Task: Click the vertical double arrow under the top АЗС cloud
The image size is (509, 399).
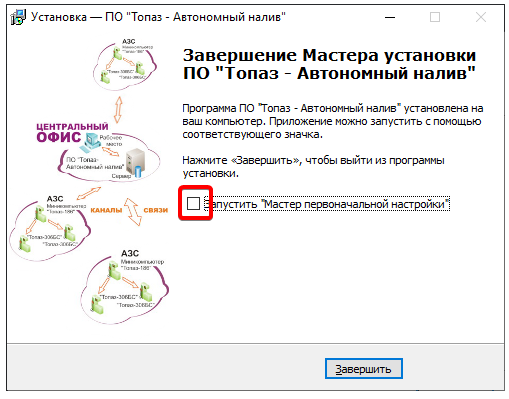Action: tap(118, 110)
